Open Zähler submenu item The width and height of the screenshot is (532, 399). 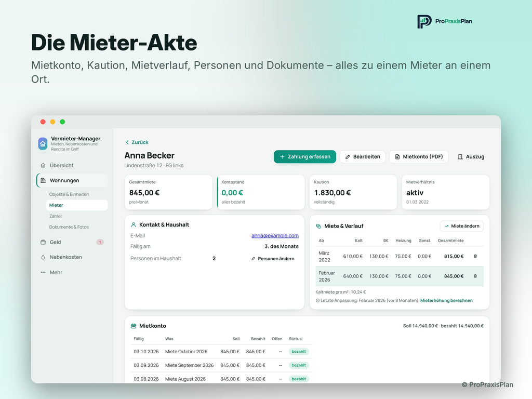56,216
